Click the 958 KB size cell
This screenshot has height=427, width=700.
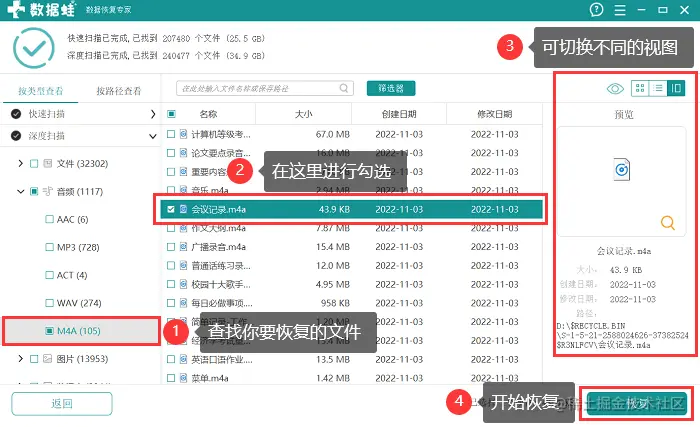pyautogui.click(x=335, y=303)
